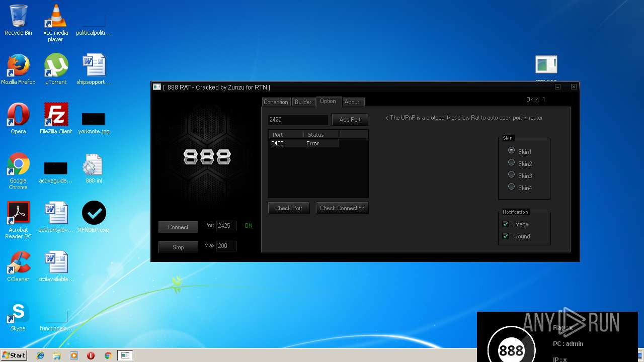Image resolution: width=644 pixels, height=362 pixels.
Task: Click the Error status cell
Action: coord(312,143)
